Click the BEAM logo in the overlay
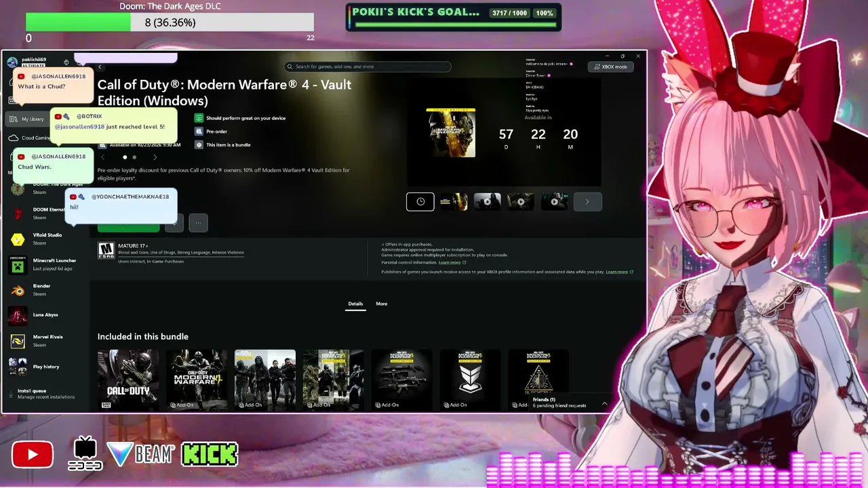 [141, 454]
